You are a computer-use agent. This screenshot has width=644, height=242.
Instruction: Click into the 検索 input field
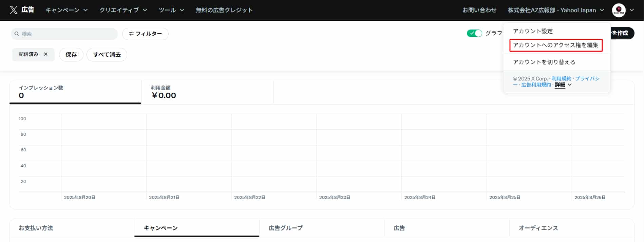(68, 34)
